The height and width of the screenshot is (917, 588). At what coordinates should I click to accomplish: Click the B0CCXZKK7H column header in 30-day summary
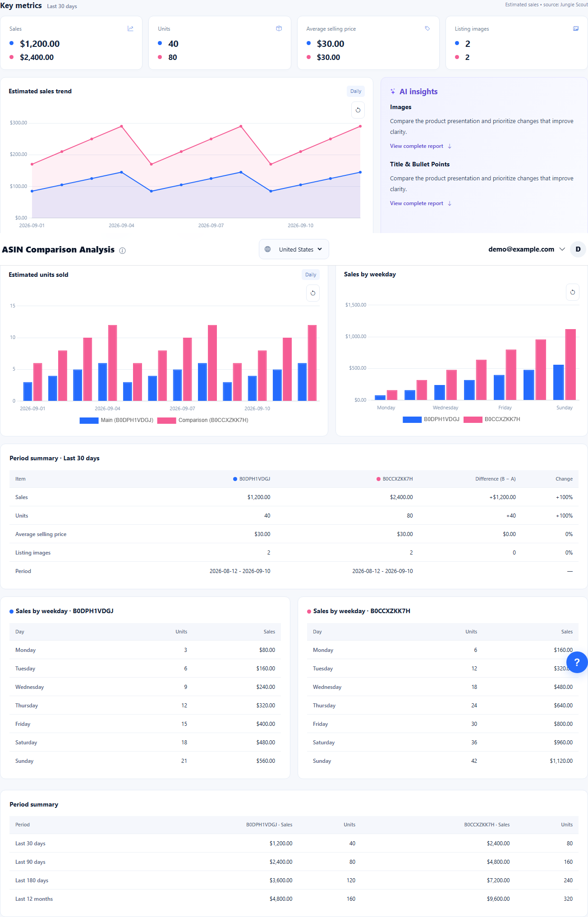click(x=395, y=479)
